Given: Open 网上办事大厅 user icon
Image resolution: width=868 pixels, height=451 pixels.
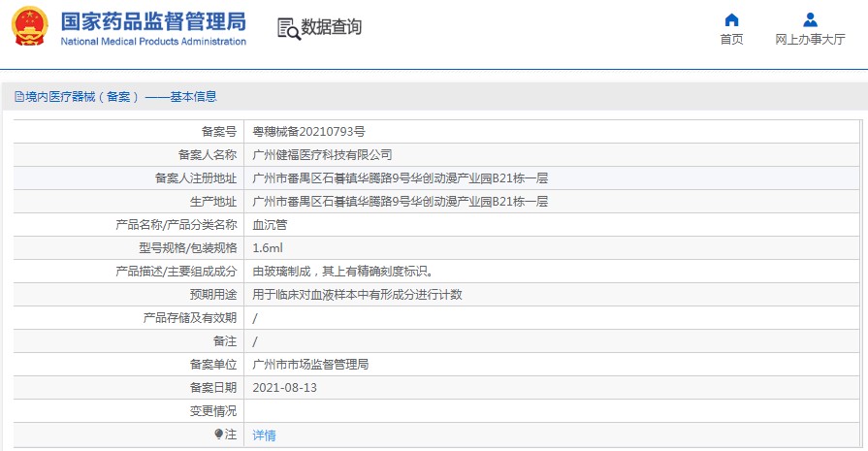Looking at the screenshot, I should click(x=810, y=20).
